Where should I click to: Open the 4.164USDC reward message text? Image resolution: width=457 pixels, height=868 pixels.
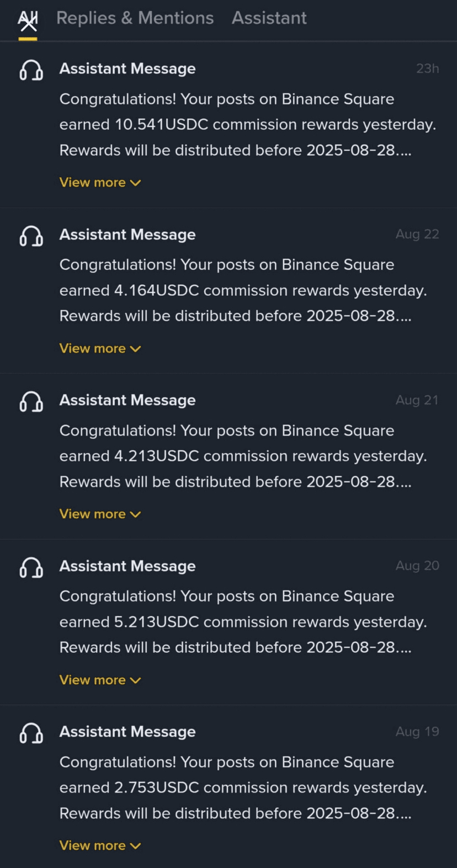[x=243, y=290]
